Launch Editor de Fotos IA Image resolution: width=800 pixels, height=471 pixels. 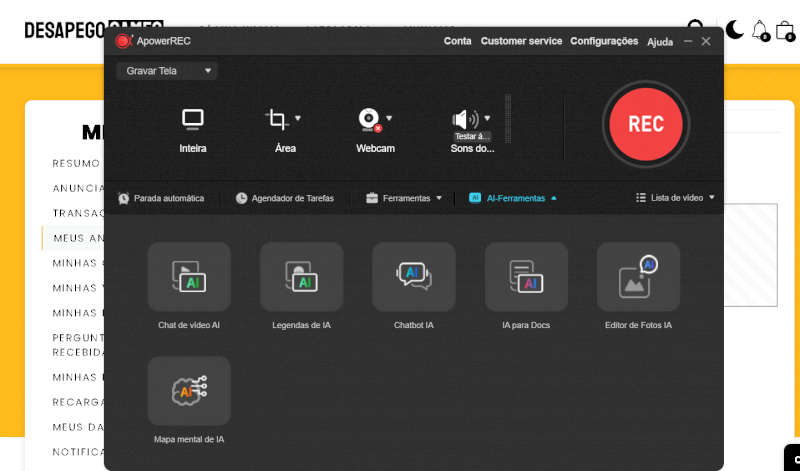point(638,277)
